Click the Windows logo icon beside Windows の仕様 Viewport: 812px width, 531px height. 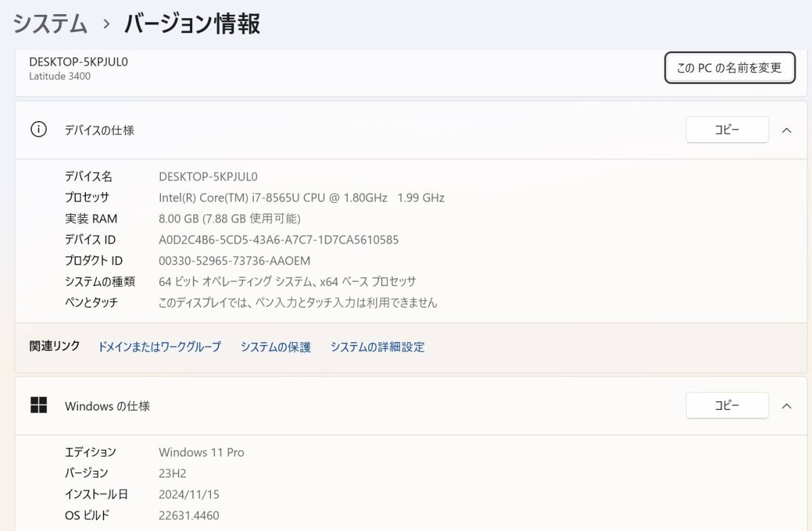39,405
